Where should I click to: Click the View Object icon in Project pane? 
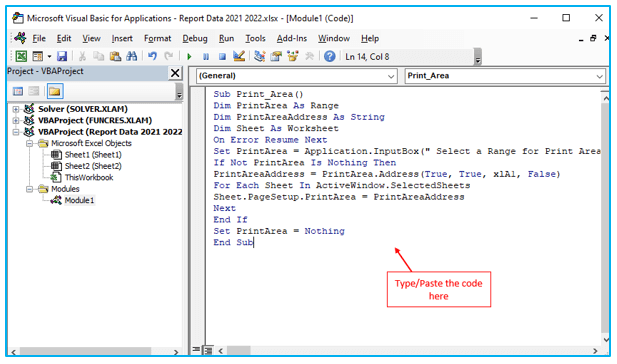[x=34, y=91]
